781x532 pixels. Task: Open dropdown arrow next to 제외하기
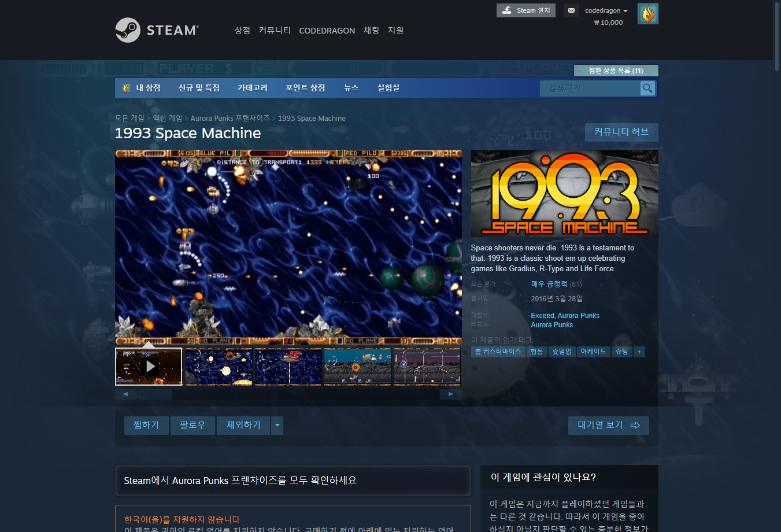pos(277,426)
